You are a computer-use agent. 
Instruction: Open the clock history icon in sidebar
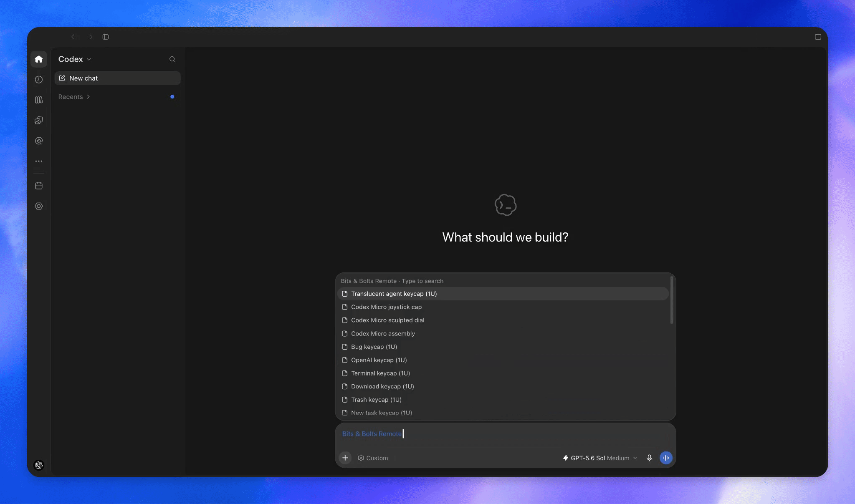tap(39, 80)
